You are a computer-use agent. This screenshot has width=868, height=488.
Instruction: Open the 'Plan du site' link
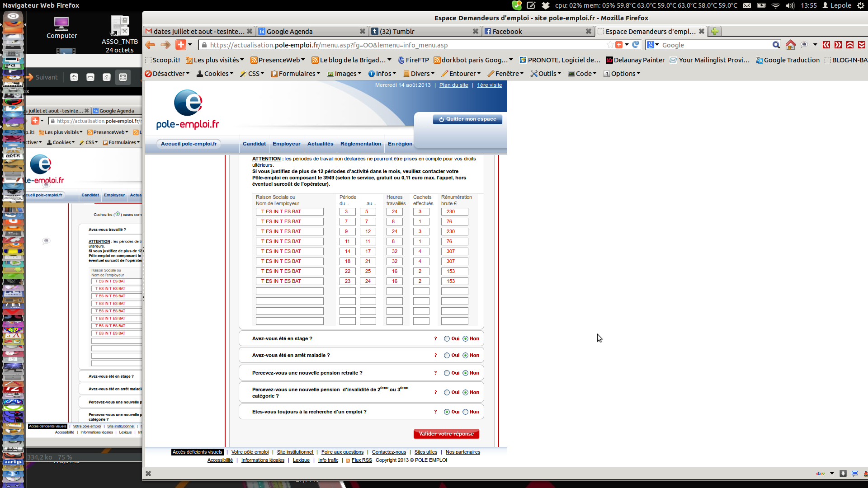point(453,85)
